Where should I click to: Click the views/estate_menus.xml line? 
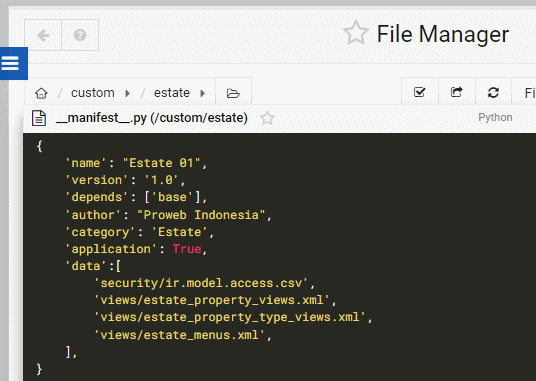[183, 335]
